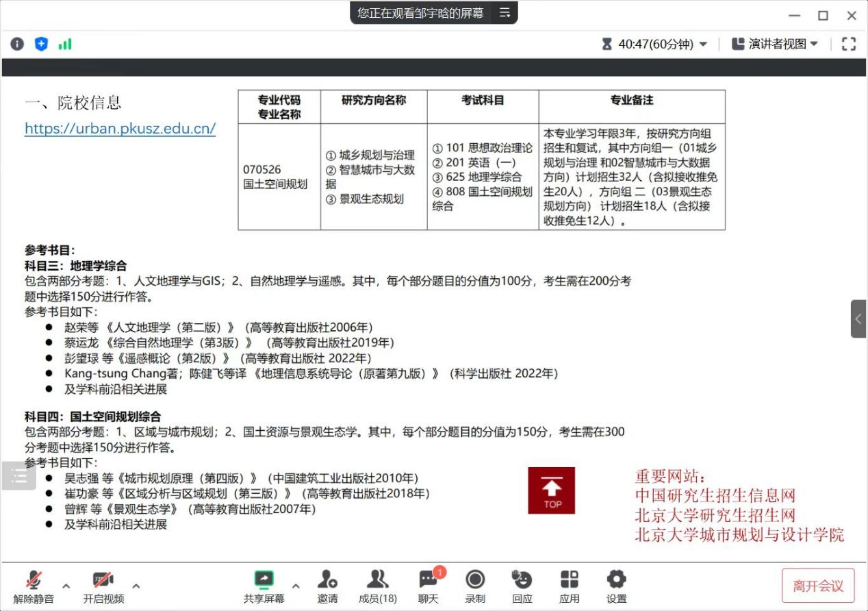The image size is (868, 611).
Task: Open the 演讲者视图 view dropdown
Action: tap(775, 44)
